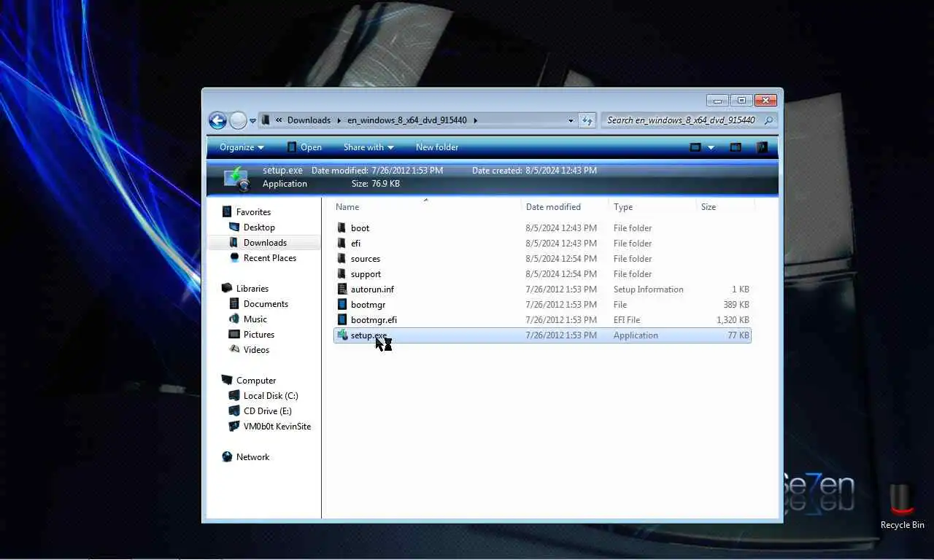Expand the arrow between Downloads and en_windows_8_x64_dvd_915440
The width and height of the screenshot is (934, 560).
point(339,120)
